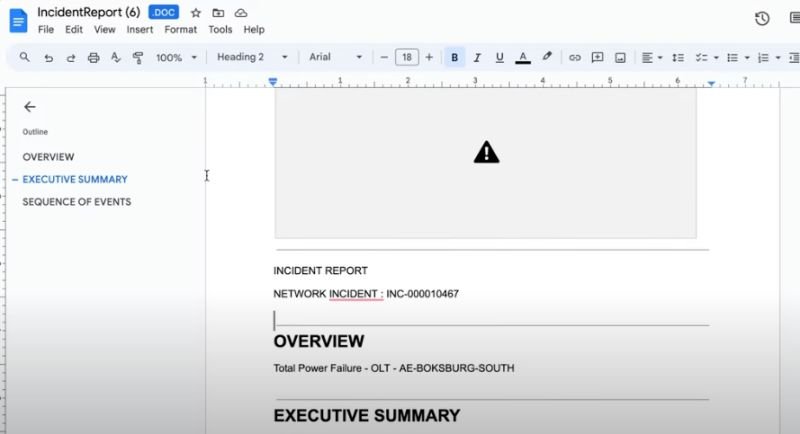
Task: Decrease font size with minus button
Action: 384,57
